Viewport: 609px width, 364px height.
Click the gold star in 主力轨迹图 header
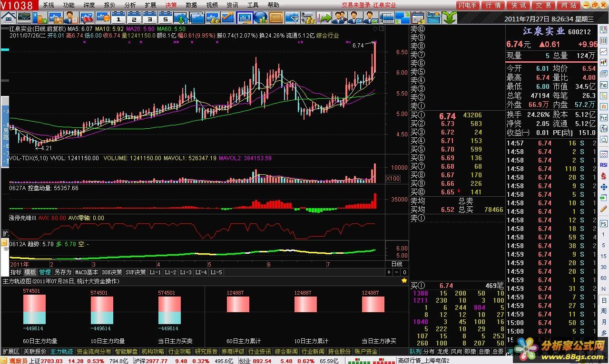tap(404, 281)
